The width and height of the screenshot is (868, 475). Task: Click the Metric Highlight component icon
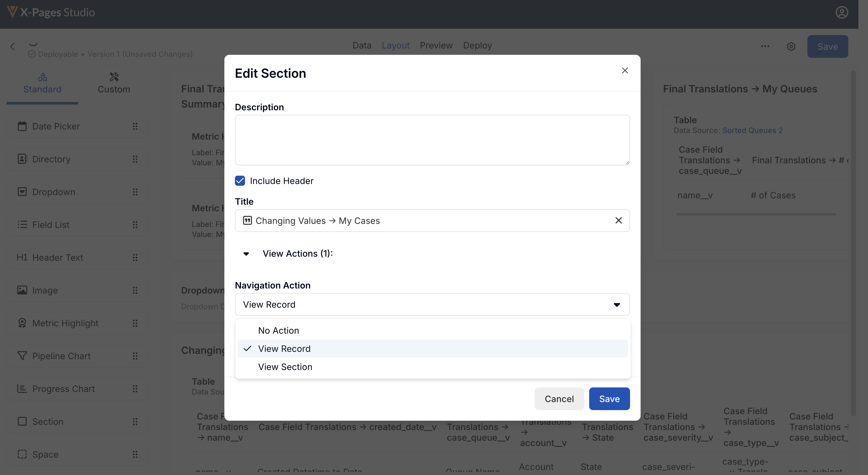tap(22, 323)
